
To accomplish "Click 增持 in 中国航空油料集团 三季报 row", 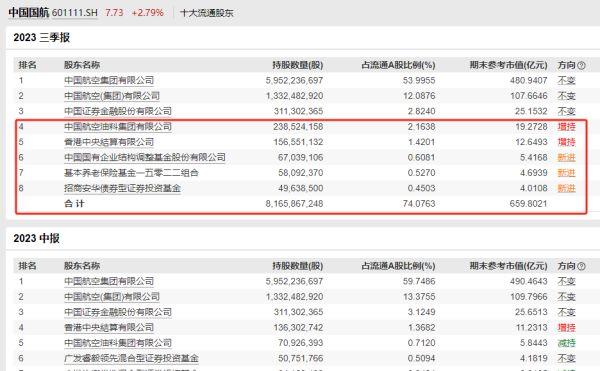I will pyautogui.click(x=566, y=127).
